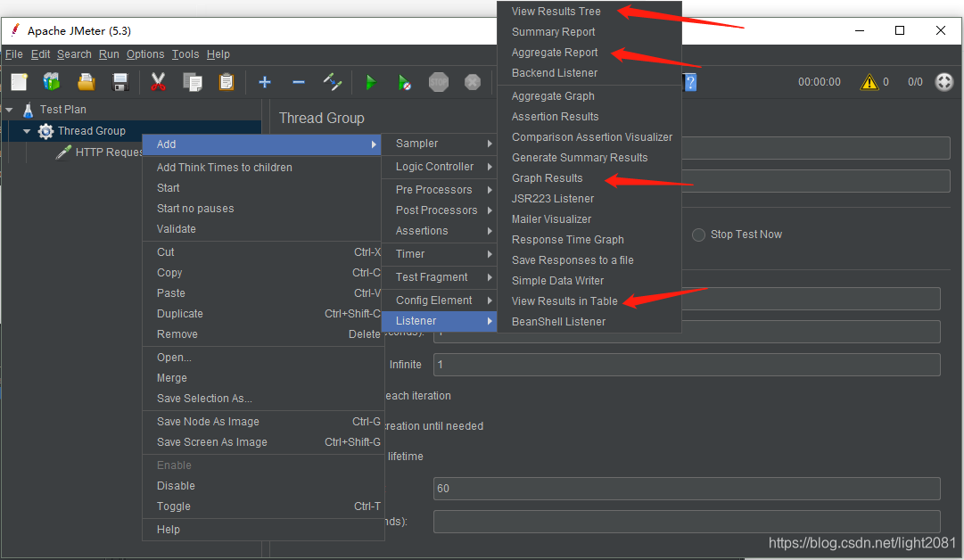Select Merge in context menu
This screenshot has width=964, height=560.
(262, 378)
